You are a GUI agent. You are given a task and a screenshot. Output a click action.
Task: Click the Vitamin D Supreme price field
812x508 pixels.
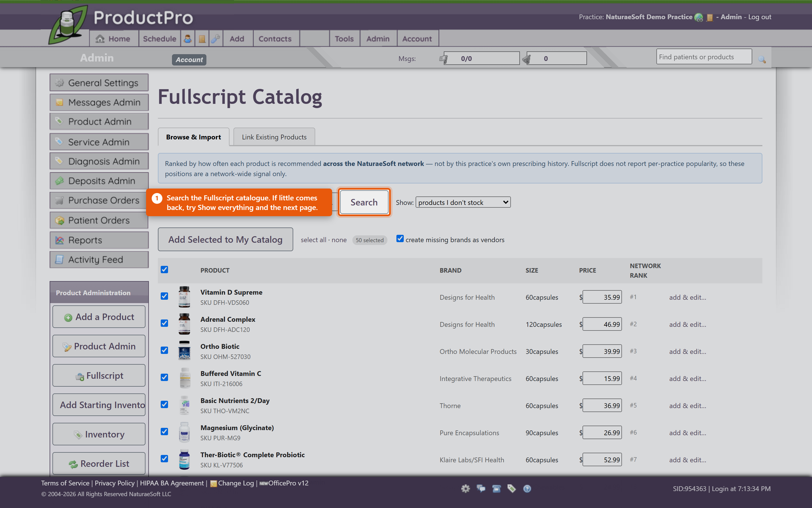click(x=602, y=297)
